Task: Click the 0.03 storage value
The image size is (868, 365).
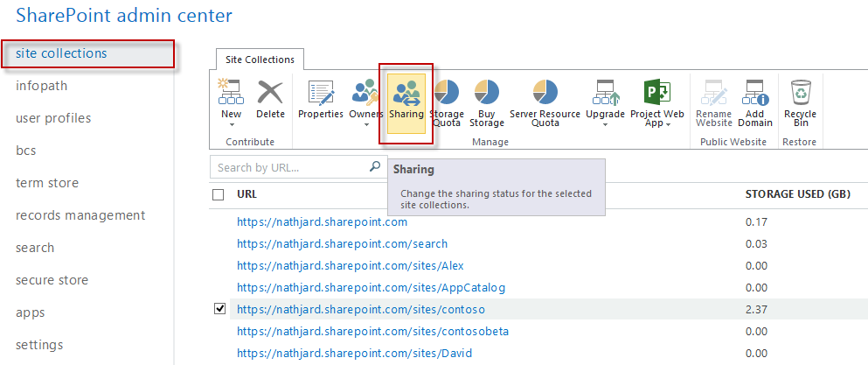Action: pyautogui.click(x=757, y=244)
